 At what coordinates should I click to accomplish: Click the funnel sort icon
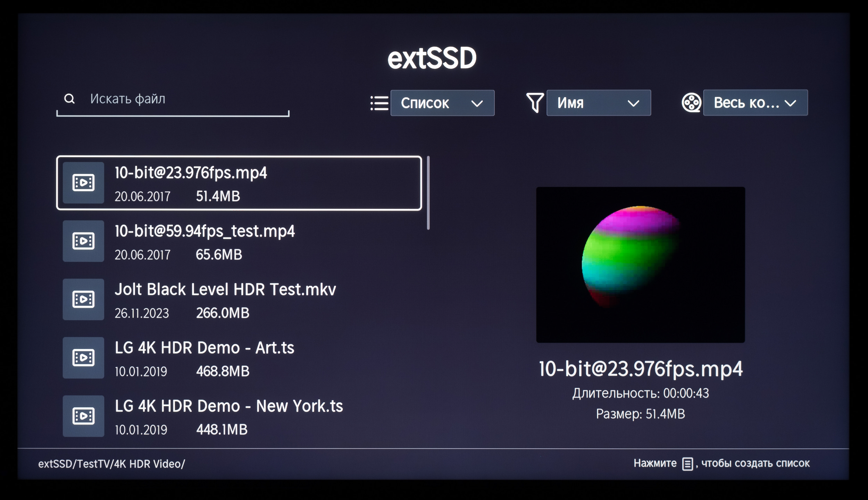coord(535,103)
